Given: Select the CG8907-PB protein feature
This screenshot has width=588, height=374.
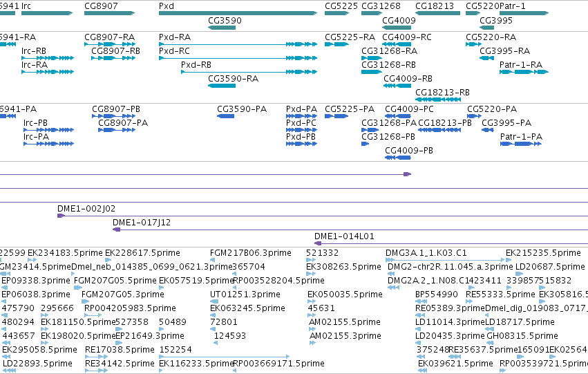Looking at the screenshot, I should pos(113,116).
